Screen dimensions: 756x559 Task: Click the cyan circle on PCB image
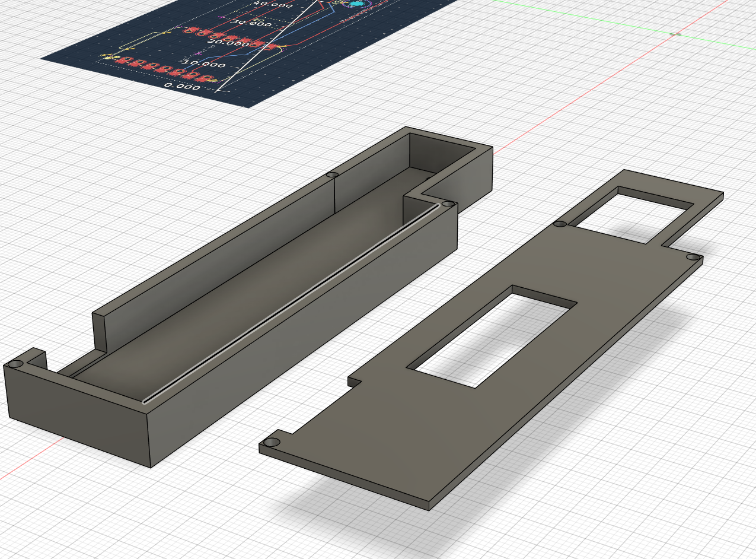click(x=356, y=4)
